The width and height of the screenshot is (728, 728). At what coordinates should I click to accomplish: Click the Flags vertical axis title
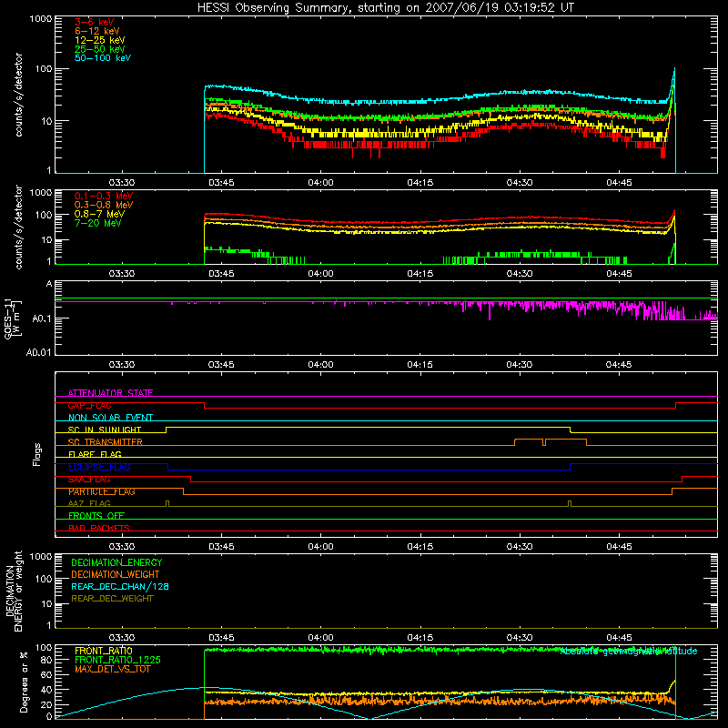36,454
